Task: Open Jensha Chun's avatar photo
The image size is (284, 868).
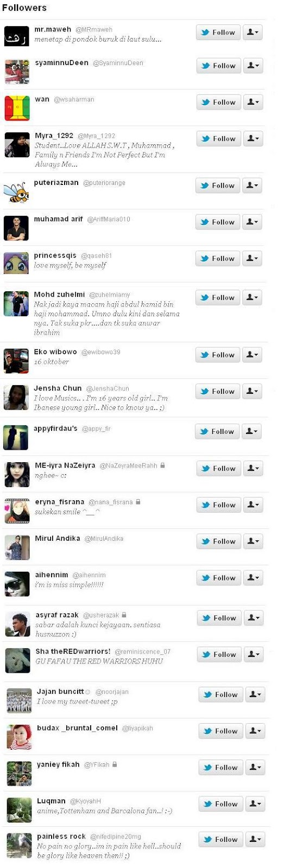Action: (x=16, y=397)
